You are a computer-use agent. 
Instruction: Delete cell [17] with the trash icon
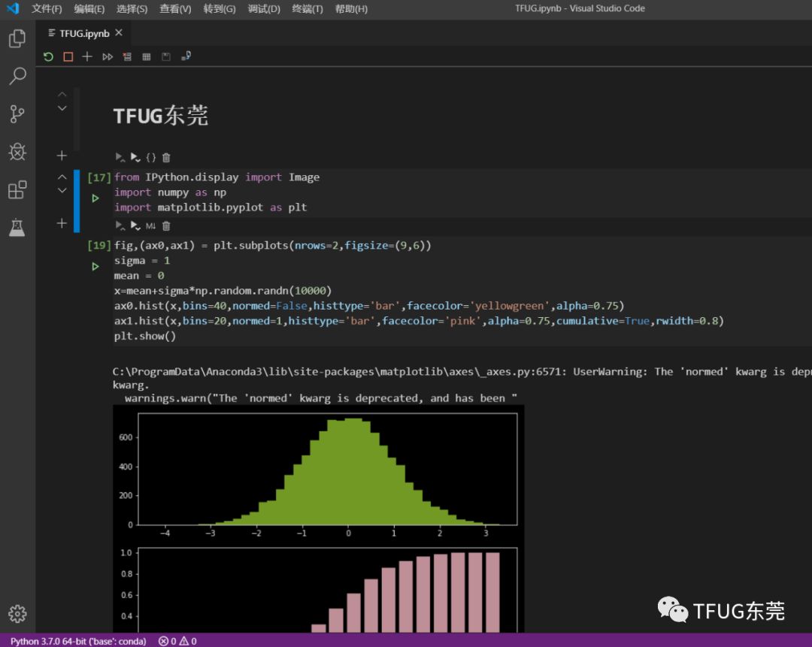coord(166,225)
